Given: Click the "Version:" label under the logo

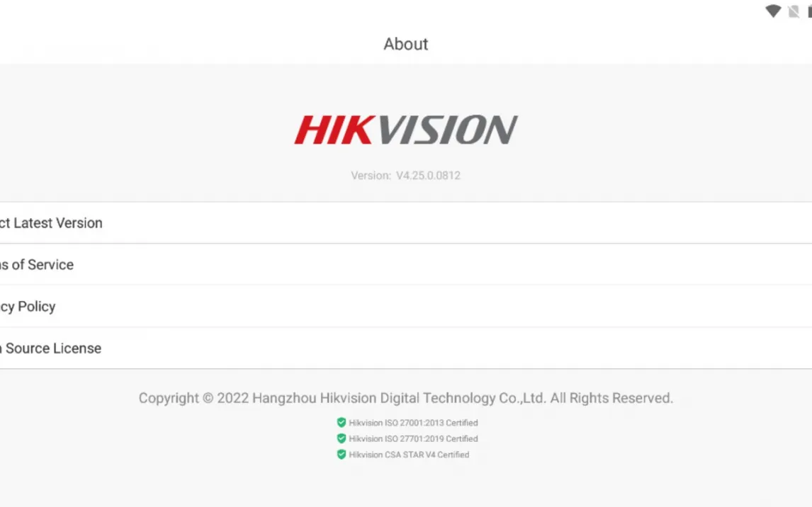Looking at the screenshot, I should [x=371, y=176].
